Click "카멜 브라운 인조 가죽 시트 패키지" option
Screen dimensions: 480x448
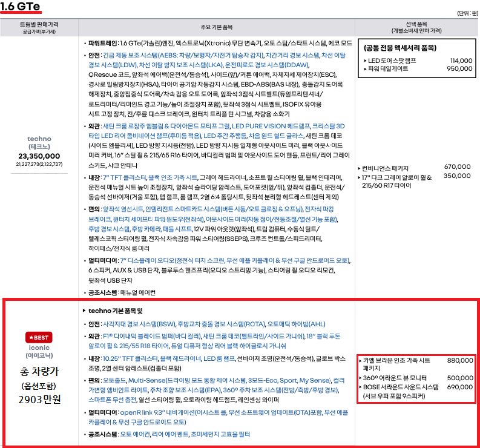pos(396,364)
